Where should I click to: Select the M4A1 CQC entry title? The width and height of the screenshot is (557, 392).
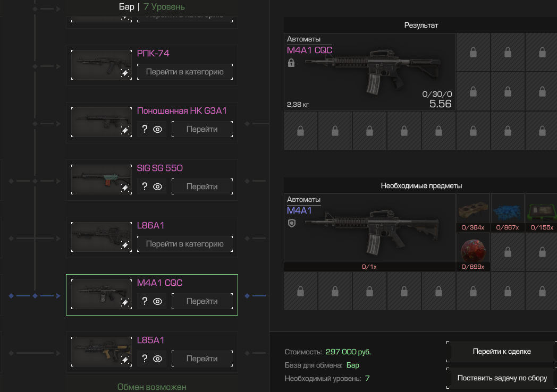click(x=159, y=283)
